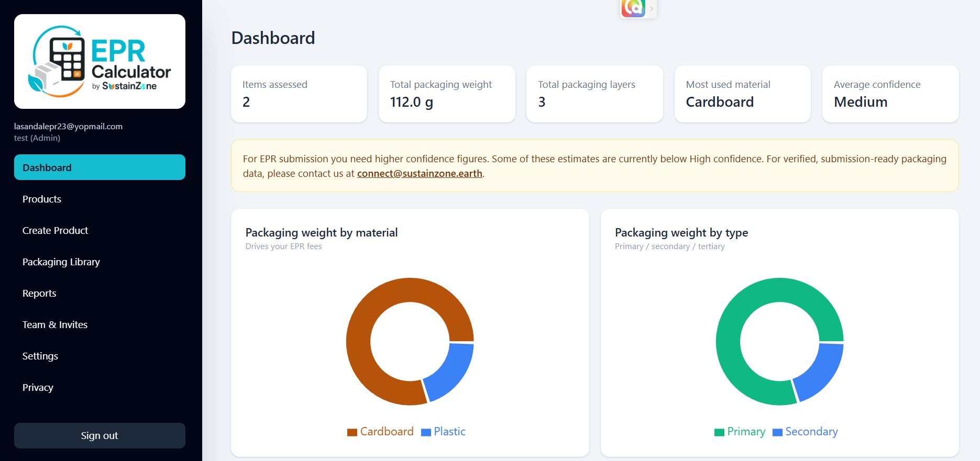980x461 pixels.
Task: Select the Average confidence card
Action: coord(890,94)
